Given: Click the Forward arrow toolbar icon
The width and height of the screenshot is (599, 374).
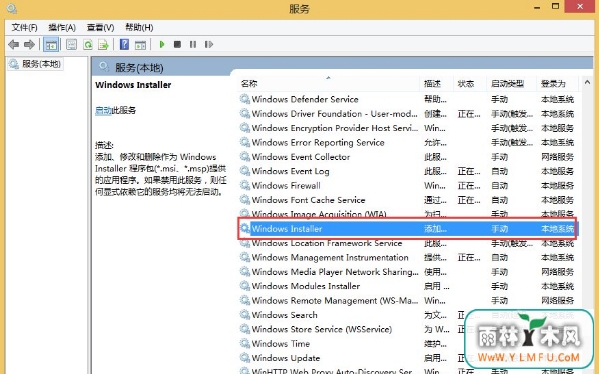Looking at the screenshot, I should coord(29,45).
